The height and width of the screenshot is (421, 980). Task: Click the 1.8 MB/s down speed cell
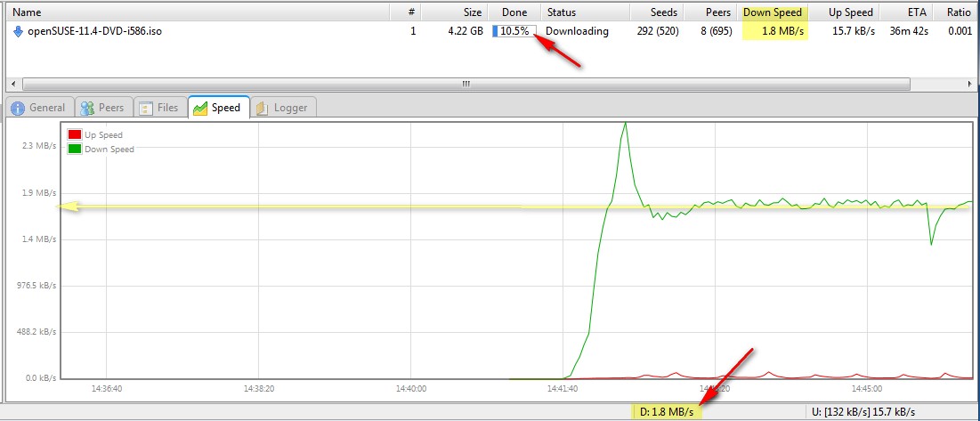point(782,31)
